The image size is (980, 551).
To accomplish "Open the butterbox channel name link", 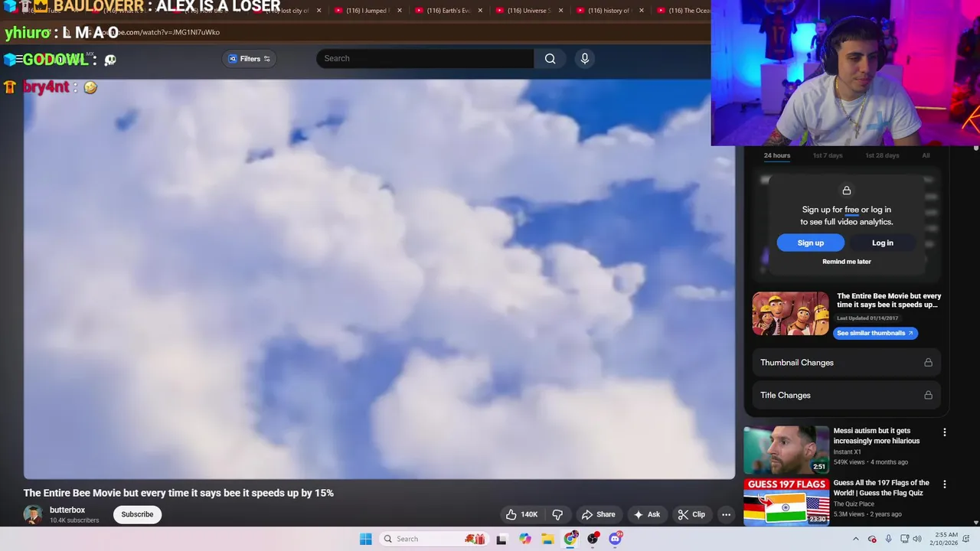I will click(67, 510).
